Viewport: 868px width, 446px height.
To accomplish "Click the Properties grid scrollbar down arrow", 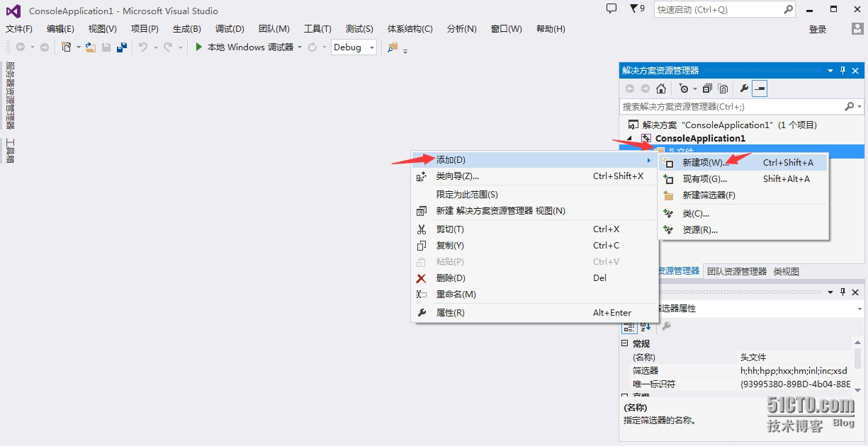I will (858, 389).
